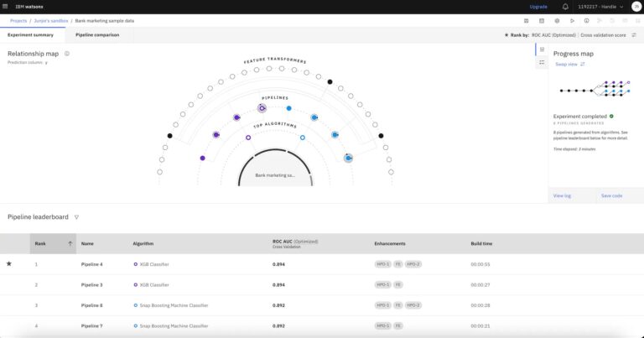Image resolution: width=644 pixels, height=338 pixels.
Task: Click the swap arrows icon next to Swap view
Action: point(583,64)
